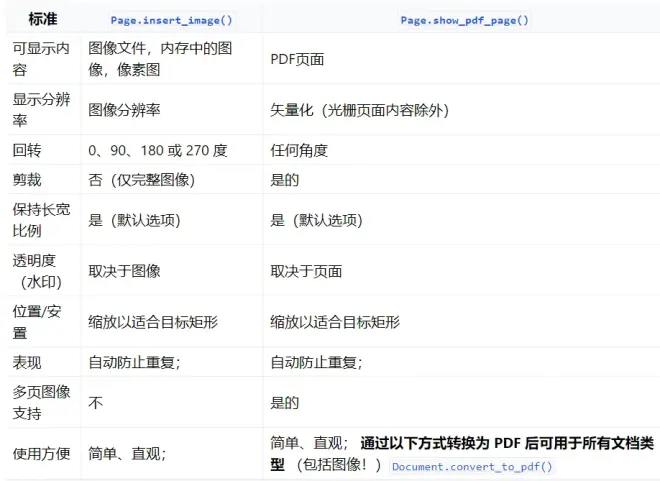The image size is (660, 481).
Task: Select 简单、直观 under the insert_image column
Action: (x=127, y=454)
